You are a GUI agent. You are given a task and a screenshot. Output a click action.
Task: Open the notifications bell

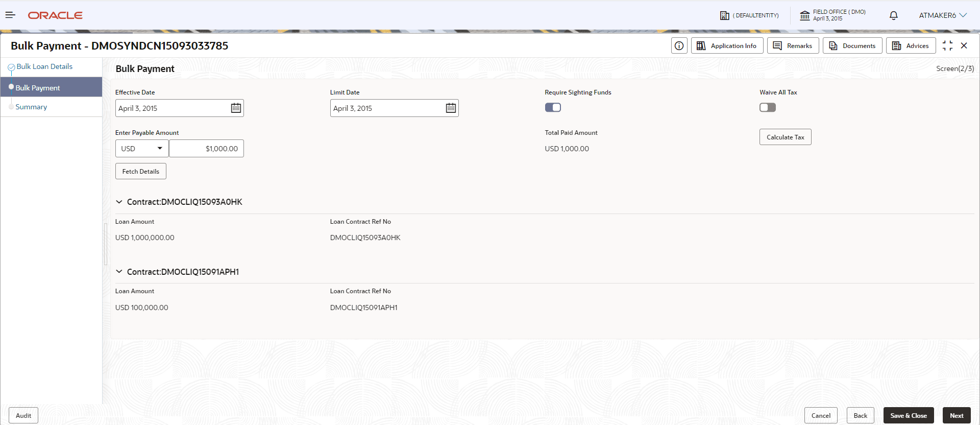[894, 15]
